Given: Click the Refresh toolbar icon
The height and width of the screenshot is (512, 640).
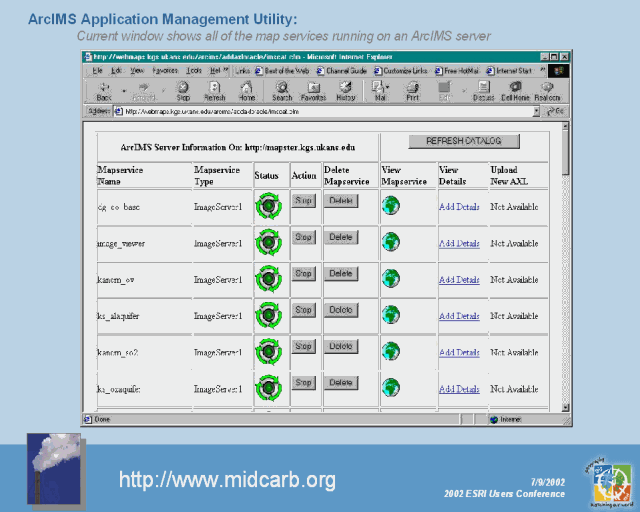Looking at the screenshot, I should coord(215,91).
